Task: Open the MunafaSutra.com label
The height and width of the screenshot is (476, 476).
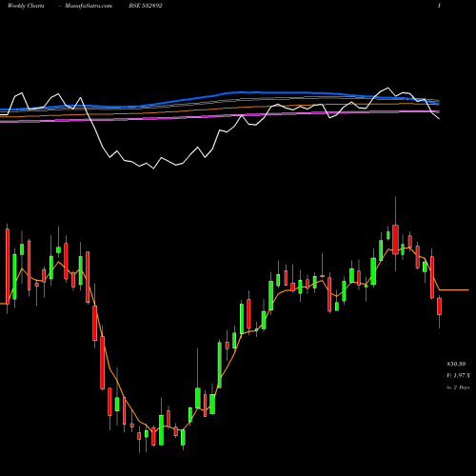Action: (x=89, y=6)
